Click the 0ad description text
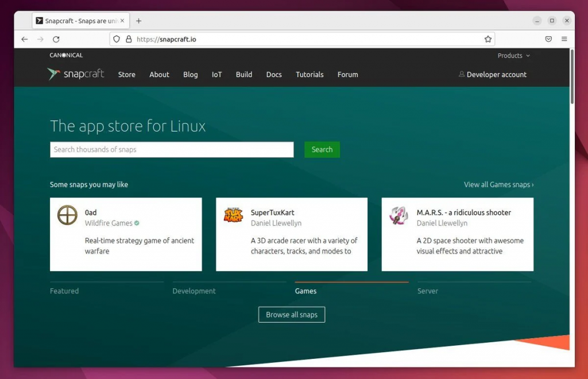Viewport: 588px width, 379px height. 140,246
